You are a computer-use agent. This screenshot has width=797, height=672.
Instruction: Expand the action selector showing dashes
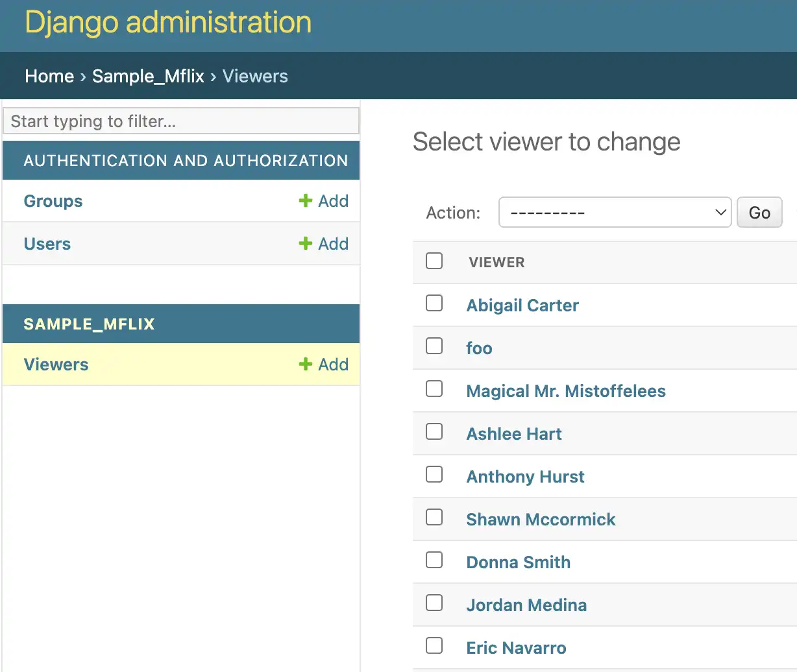(x=615, y=212)
